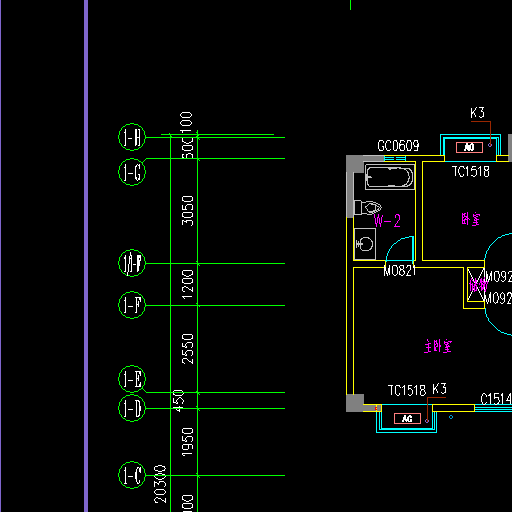Click the 2550 dimension text
The image size is (512, 512).
[x=187, y=349]
